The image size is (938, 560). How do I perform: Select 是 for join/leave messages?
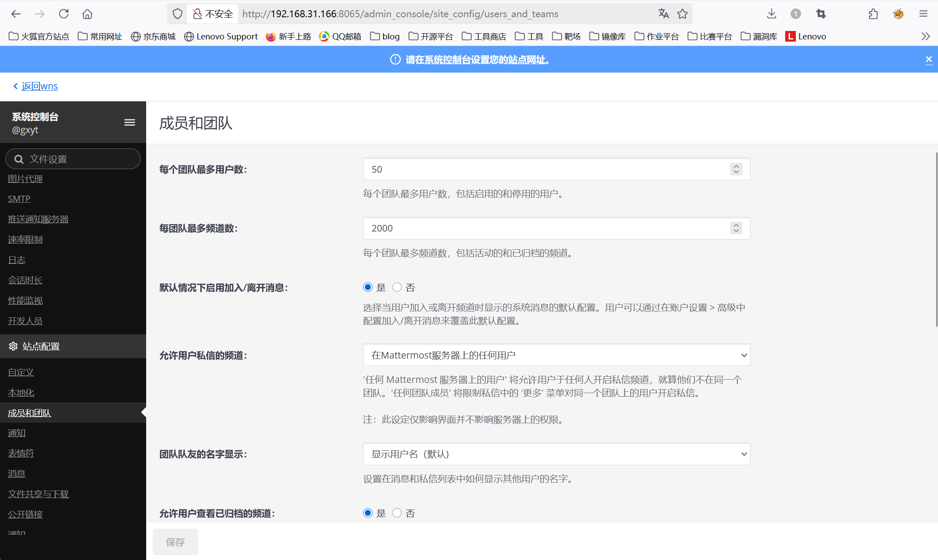(x=368, y=287)
